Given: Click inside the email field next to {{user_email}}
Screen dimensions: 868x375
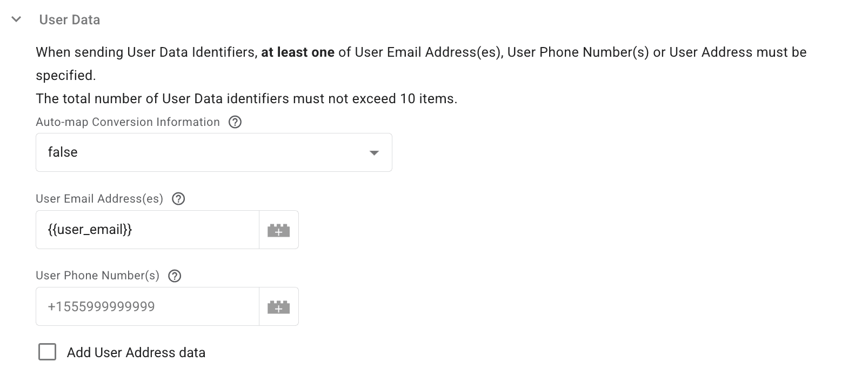Looking at the screenshot, I should point(189,230).
